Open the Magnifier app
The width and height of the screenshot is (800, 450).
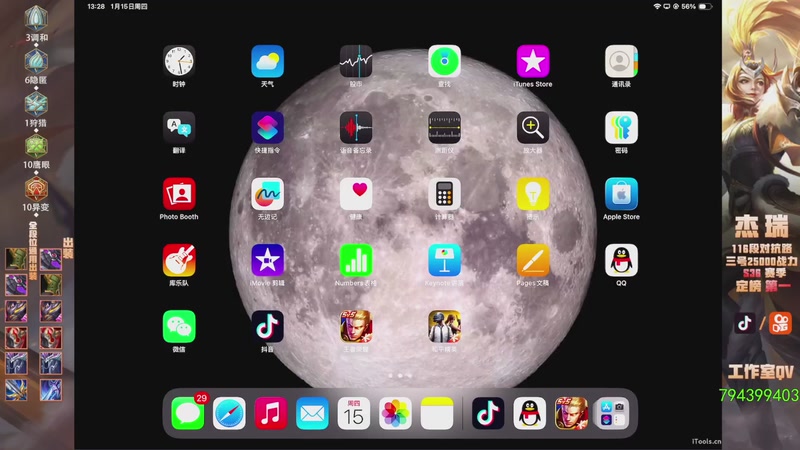pos(533,128)
